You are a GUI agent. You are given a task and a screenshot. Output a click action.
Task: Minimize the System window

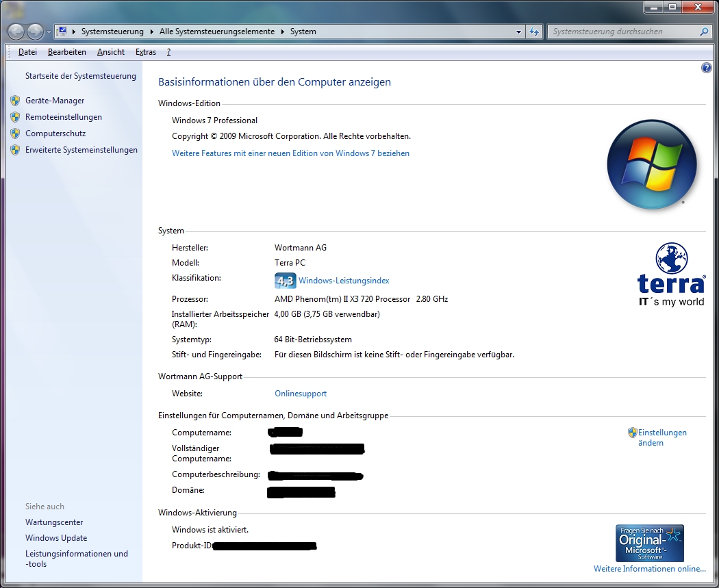click(654, 8)
